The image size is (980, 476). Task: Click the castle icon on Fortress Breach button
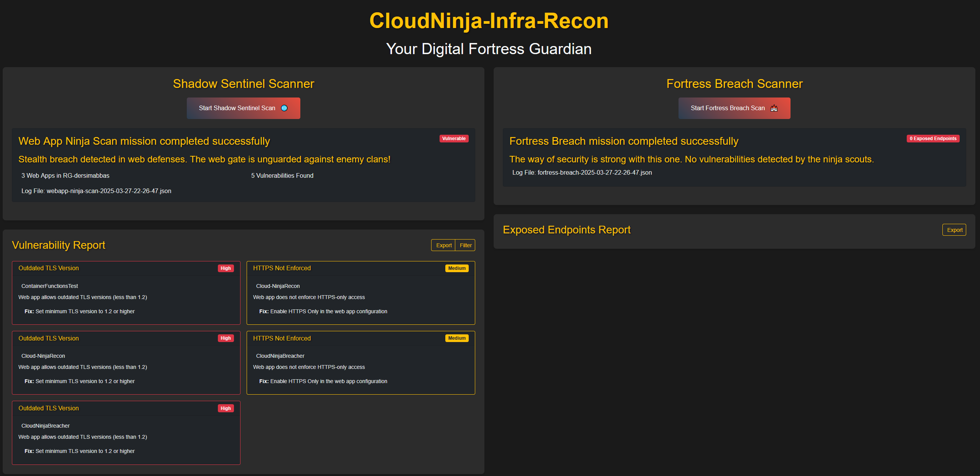coord(774,108)
